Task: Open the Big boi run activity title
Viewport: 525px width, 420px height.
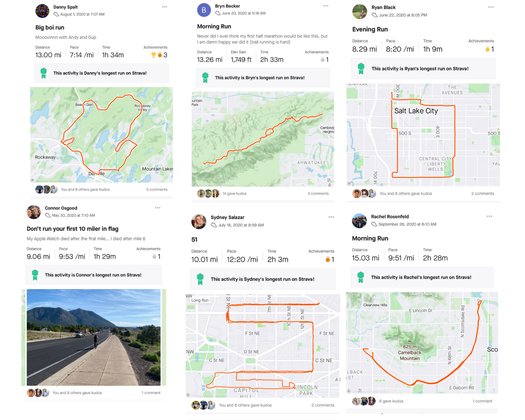Action: coord(50,28)
